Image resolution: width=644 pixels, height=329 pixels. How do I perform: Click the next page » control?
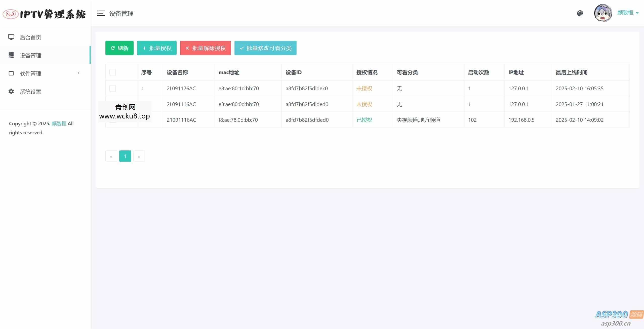pos(139,156)
